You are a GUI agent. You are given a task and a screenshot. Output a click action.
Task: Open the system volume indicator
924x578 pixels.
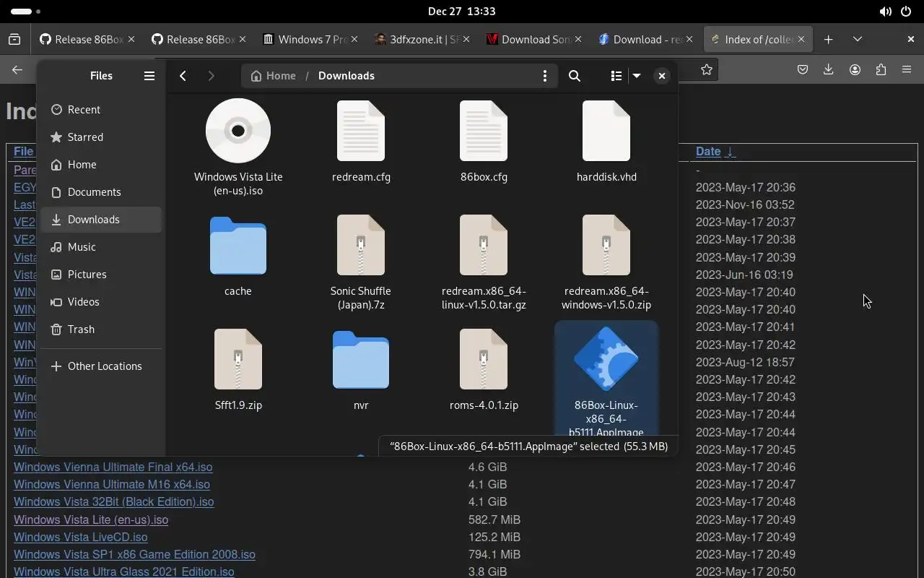(x=885, y=12)
